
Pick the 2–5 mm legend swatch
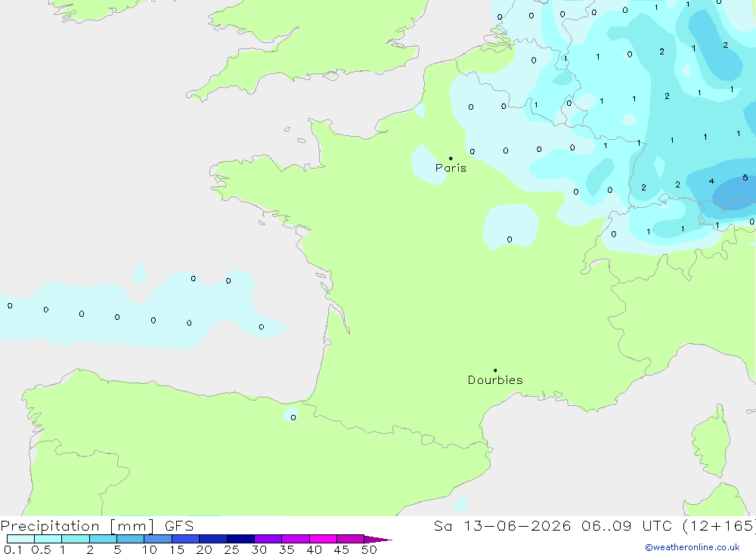[103, 539]
